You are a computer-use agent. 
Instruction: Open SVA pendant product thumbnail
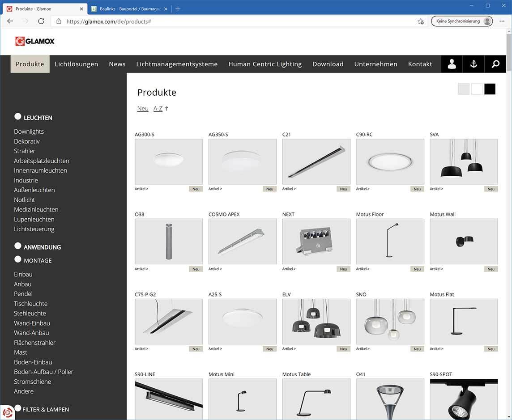pos(464,161)
